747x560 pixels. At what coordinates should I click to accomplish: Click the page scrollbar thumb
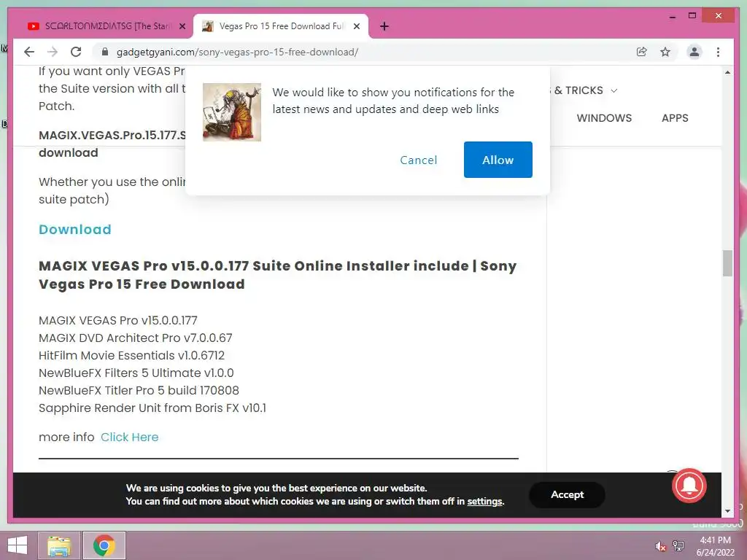727,262
